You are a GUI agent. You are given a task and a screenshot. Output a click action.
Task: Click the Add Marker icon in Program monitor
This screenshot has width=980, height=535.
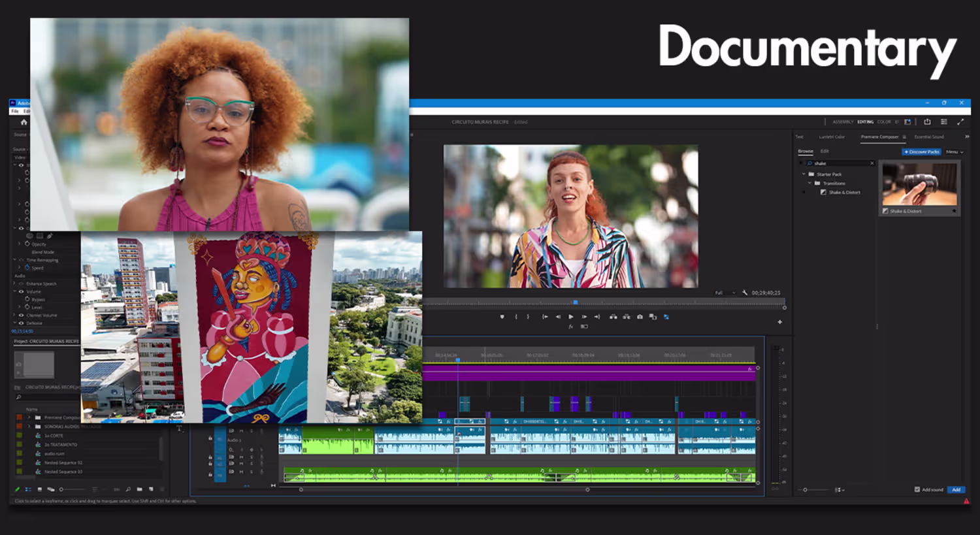tap(502, 317)
